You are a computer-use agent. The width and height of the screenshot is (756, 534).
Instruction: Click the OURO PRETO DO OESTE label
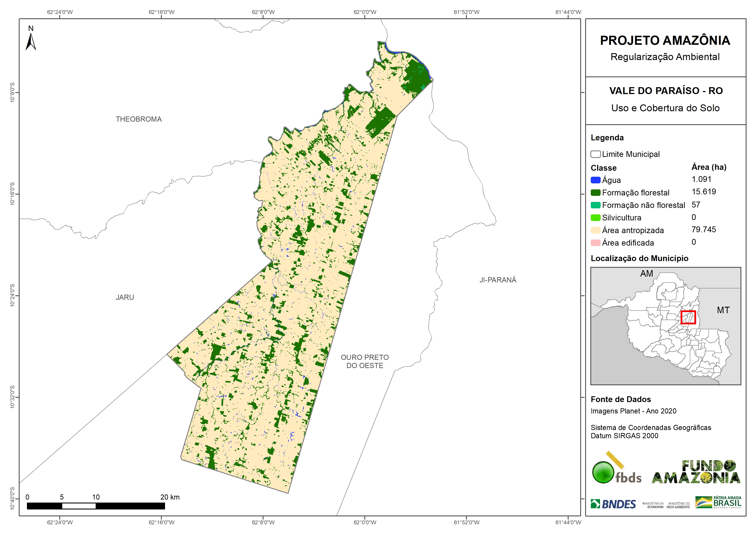(x=365, y=361)
